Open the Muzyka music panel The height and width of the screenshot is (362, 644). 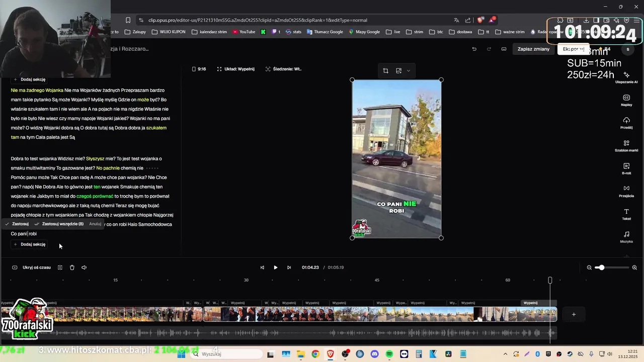[x=626, y=237]
